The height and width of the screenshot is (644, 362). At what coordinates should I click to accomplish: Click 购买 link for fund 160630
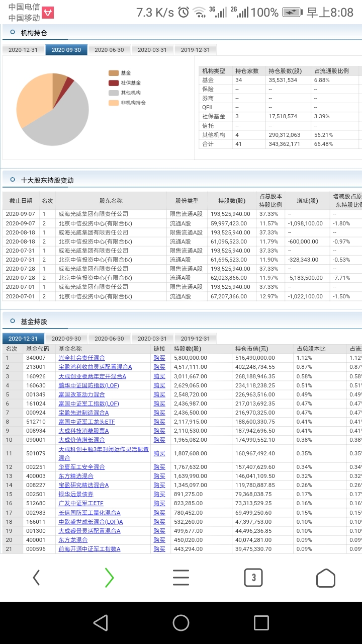coord(159,385)
